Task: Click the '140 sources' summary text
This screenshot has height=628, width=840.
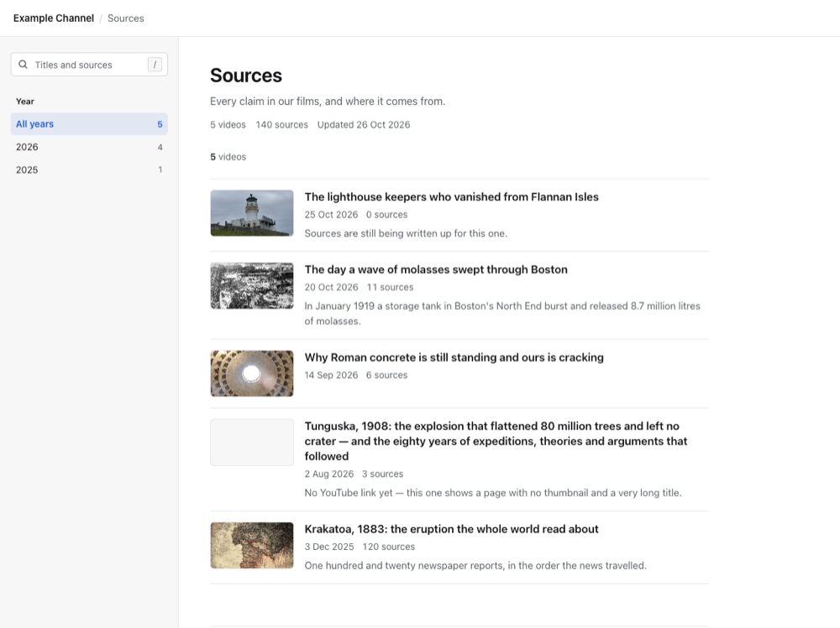Action: [x=281, y=125]
